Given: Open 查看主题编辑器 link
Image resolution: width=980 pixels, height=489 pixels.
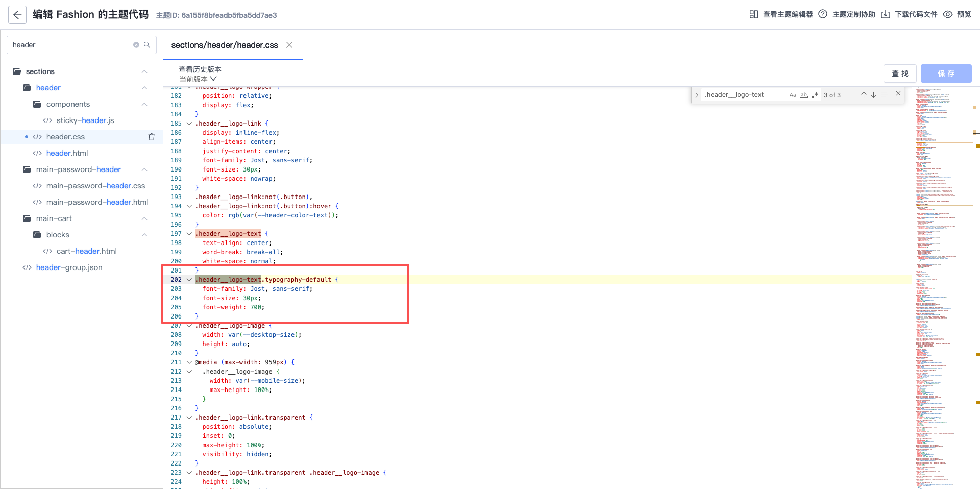Looking at the screenshot, I should pos(788,14).
